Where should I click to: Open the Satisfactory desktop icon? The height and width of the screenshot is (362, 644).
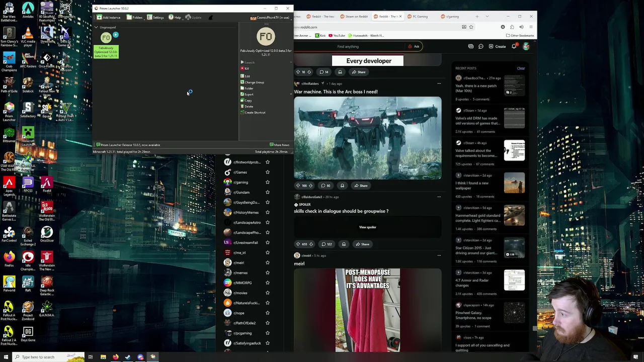[28, 111]
